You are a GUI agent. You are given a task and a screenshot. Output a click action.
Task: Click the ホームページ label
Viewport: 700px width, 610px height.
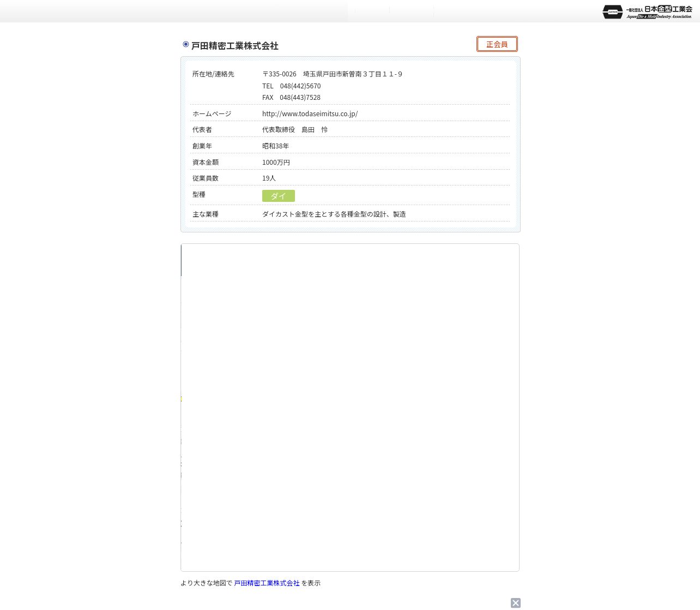coord(212,114)
